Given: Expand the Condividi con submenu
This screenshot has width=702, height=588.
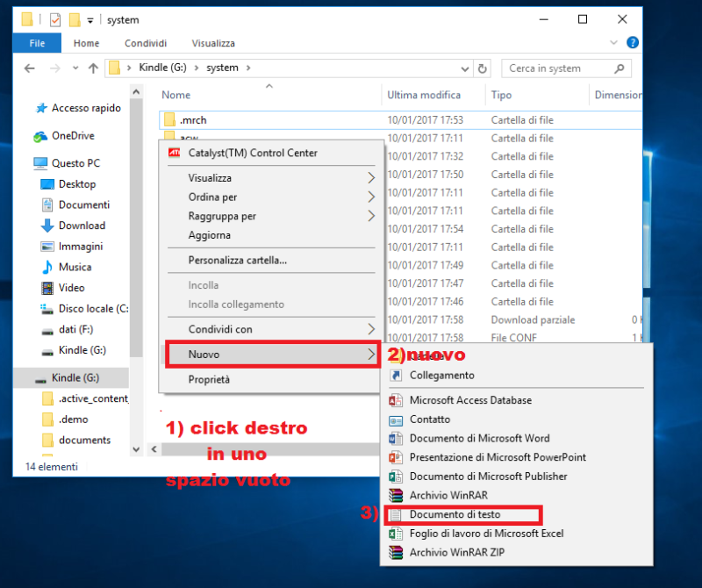Looking at the screenshot, I should [272, 329].
